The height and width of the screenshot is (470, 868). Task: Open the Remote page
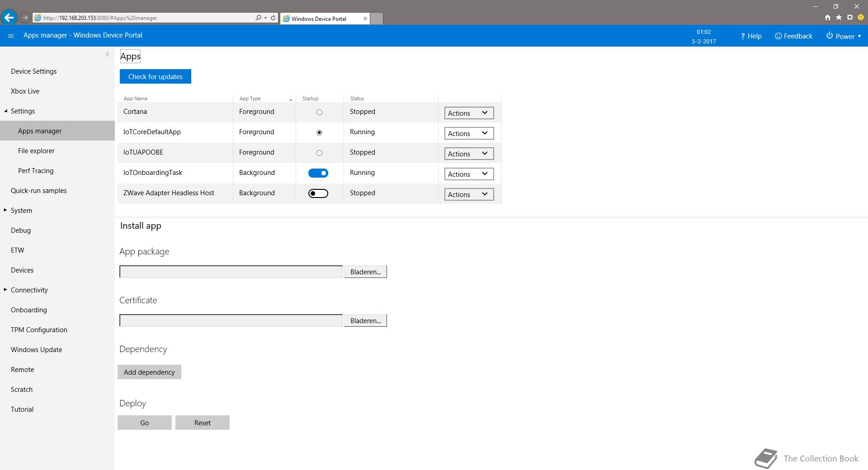[23, 370]
